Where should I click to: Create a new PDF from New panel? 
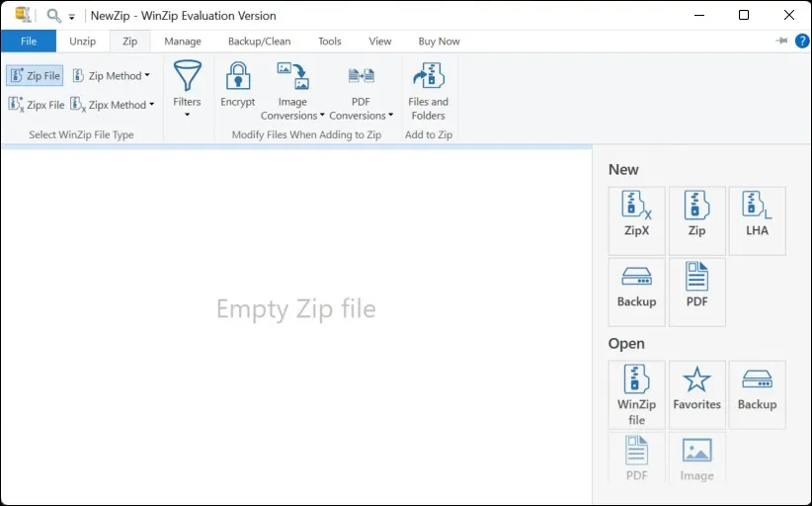coord(697,293)
